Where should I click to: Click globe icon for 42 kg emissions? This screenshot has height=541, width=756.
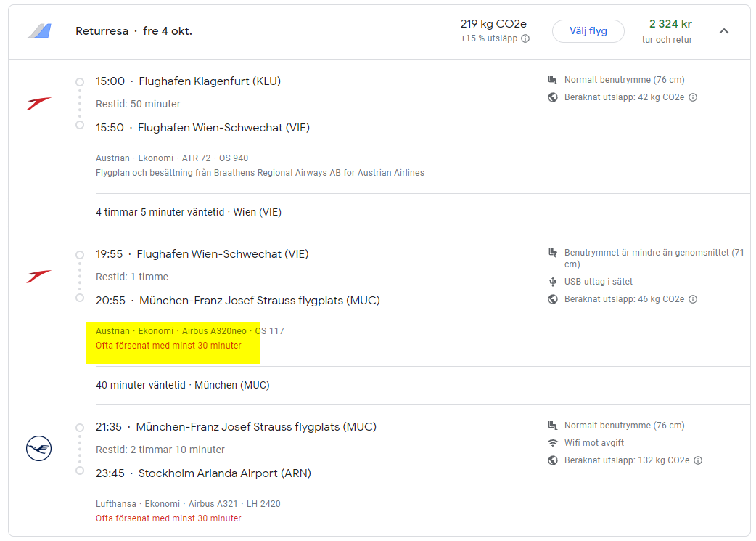pyautogui.click(x=553, y=97)
